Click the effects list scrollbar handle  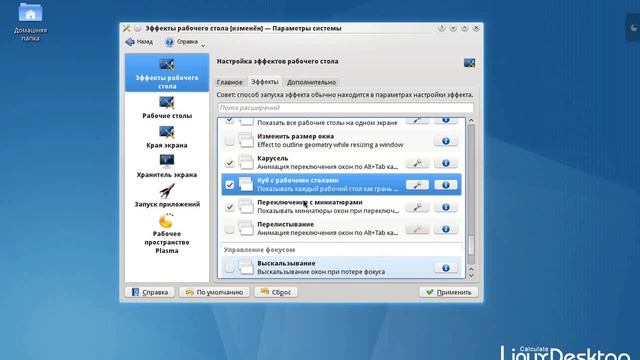pyautogui.click(x=471, y=245)
